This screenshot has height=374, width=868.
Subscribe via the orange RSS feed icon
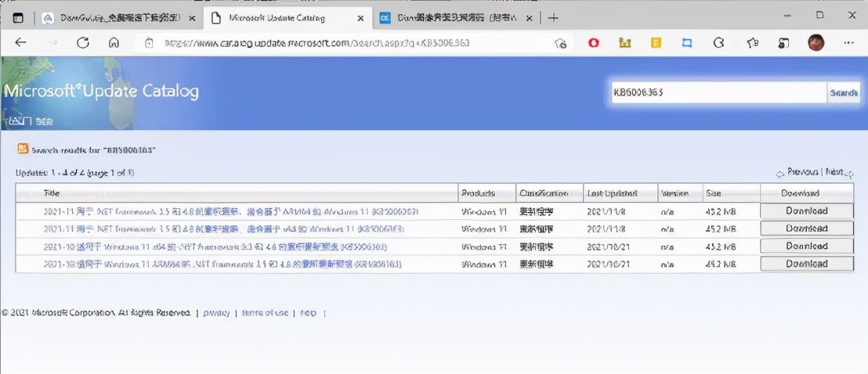coord(23,149)
